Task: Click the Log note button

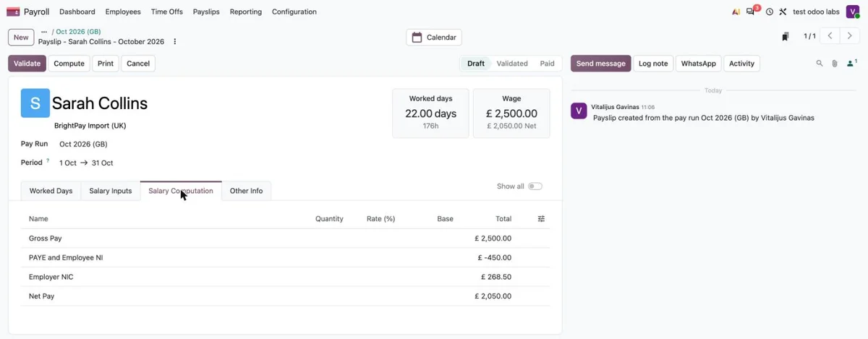Action: click(653, 64)
